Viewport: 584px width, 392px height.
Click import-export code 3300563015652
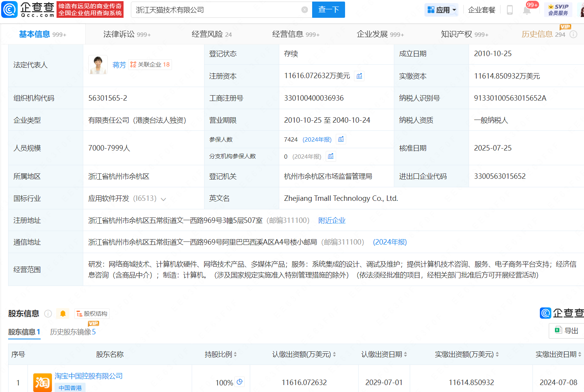tap(500, 176)
